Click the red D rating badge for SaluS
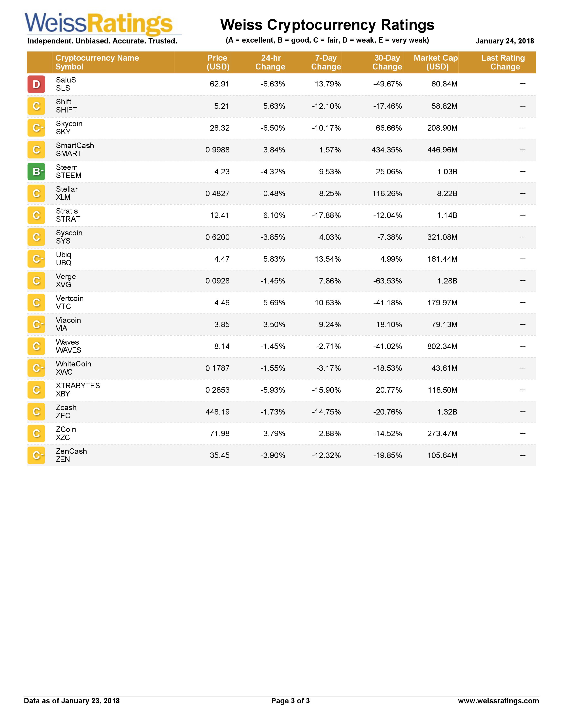Screen dimensions: 563x728 [x=36, y=84]
